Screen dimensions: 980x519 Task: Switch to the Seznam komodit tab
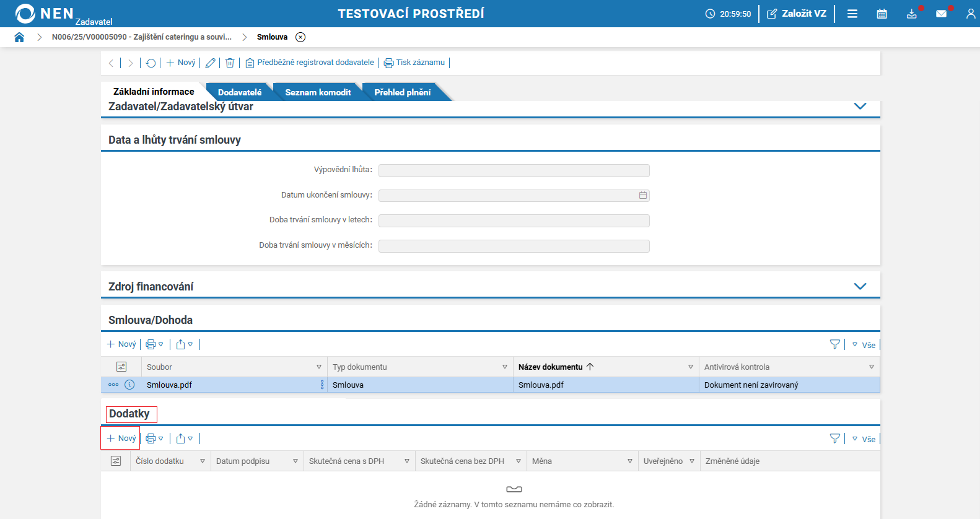[317, 92]
